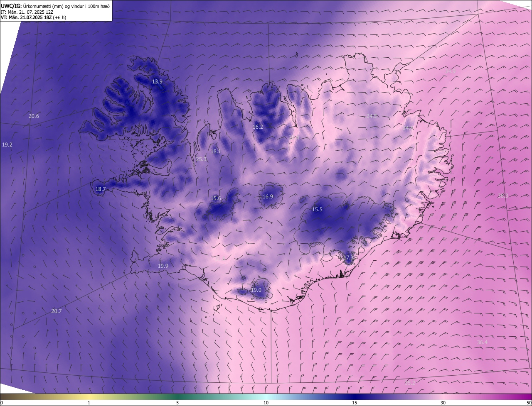Click the 19.0 value label

point(256,290)
